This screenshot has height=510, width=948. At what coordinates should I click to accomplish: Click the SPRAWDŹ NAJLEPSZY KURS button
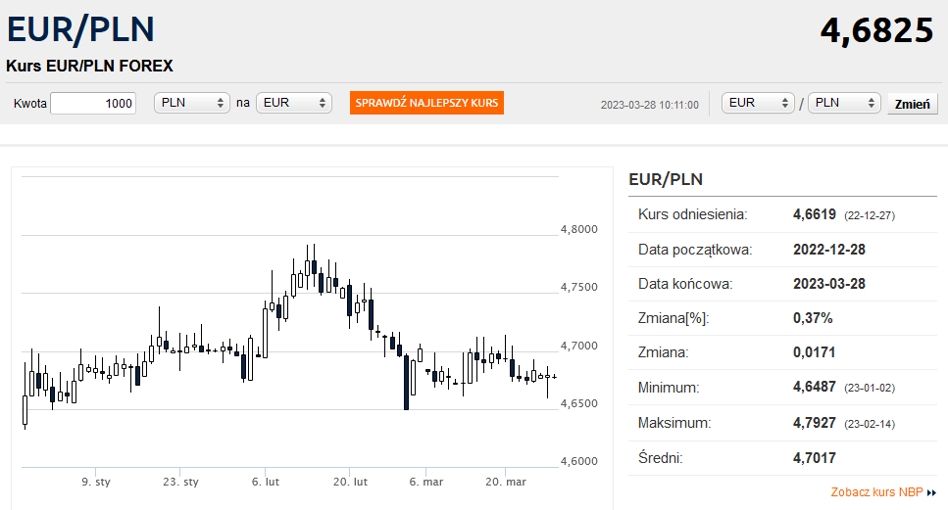pos(427,103)
